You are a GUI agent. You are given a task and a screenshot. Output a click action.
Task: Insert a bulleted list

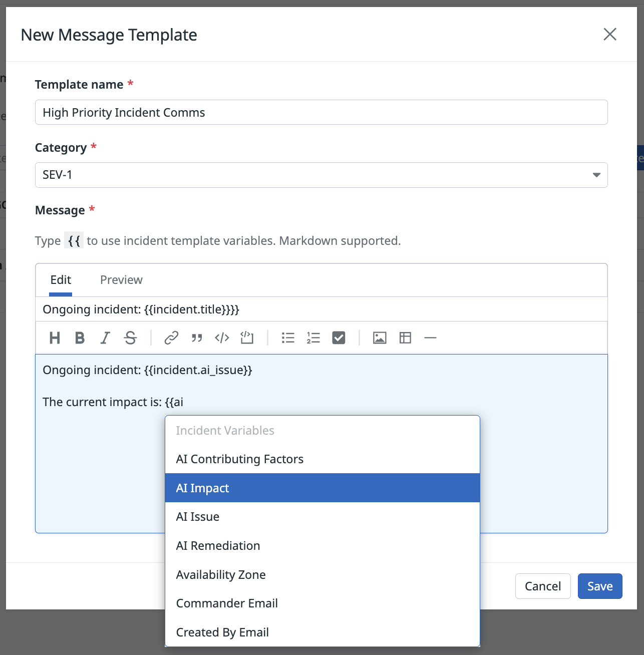point(288,338)
